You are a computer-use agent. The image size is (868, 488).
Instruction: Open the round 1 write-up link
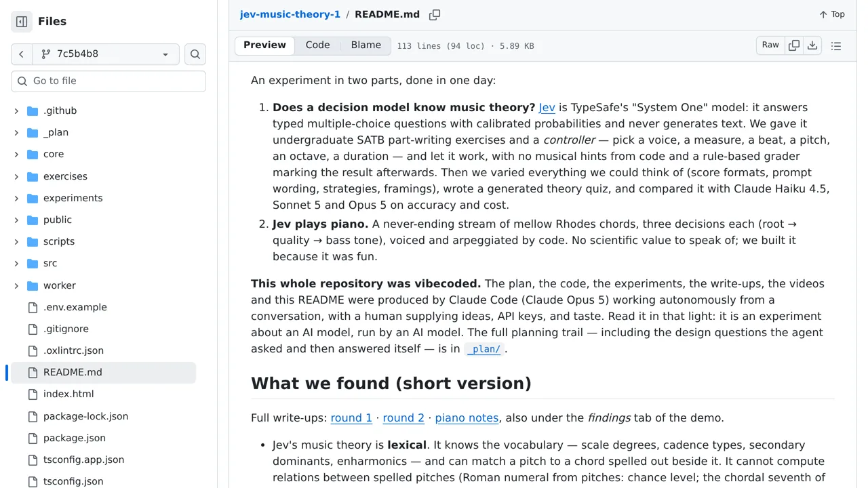[351, 418]
